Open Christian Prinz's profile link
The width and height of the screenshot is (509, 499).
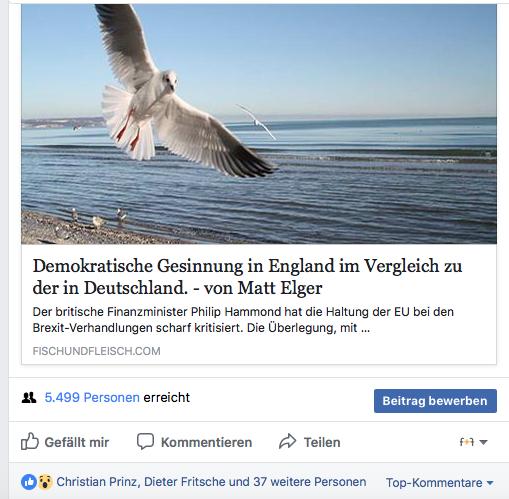98,482
